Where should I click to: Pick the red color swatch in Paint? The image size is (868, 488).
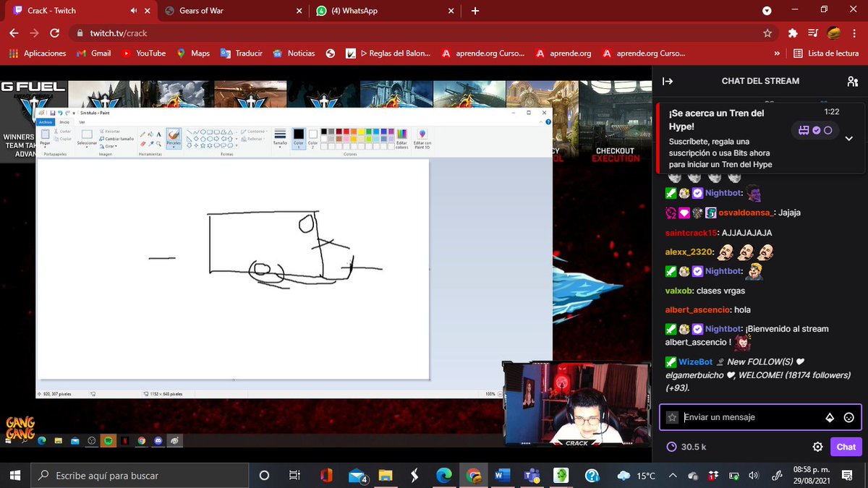click(x=346, y=132)
